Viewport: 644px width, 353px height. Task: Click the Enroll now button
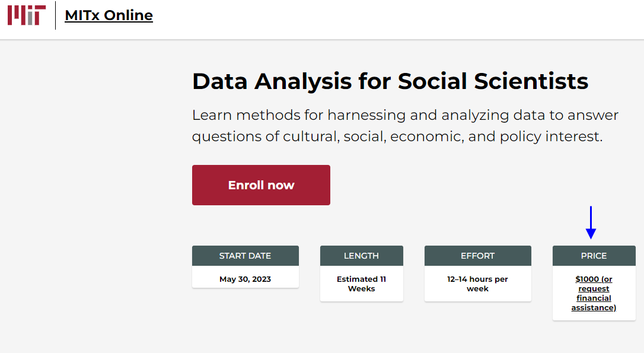pyautogui.click(x=261, y=185)
